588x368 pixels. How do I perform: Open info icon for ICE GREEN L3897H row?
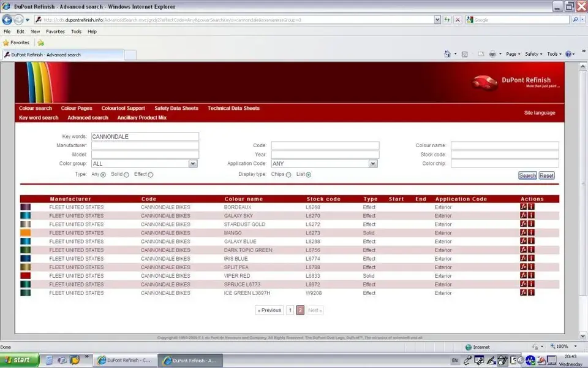point(531,293)
